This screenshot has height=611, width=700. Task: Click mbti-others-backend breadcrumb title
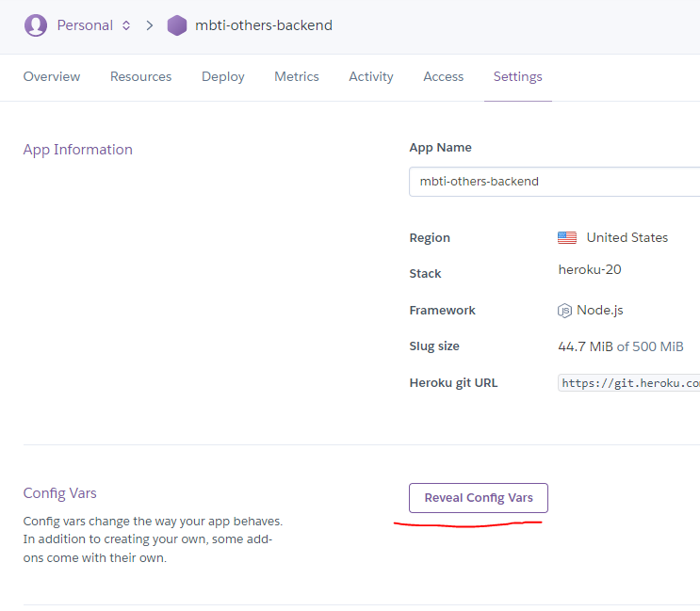coord(264,25)
